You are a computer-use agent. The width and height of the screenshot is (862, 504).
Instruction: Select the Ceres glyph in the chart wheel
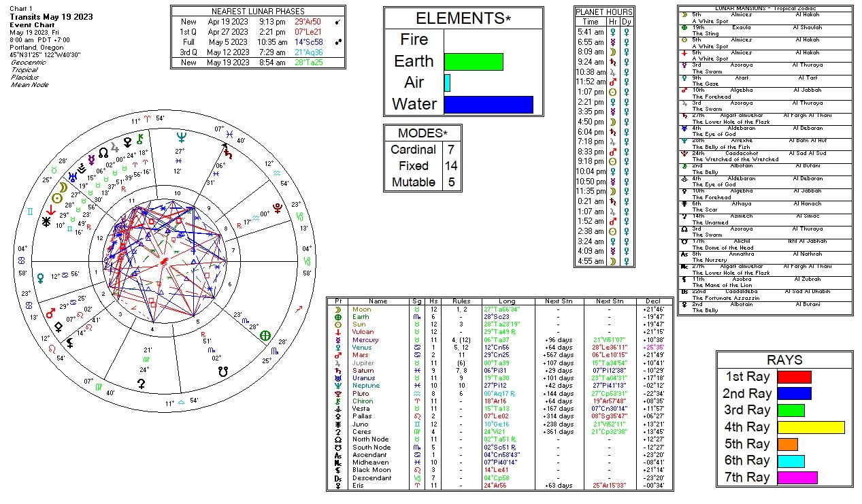pos(142,384)
